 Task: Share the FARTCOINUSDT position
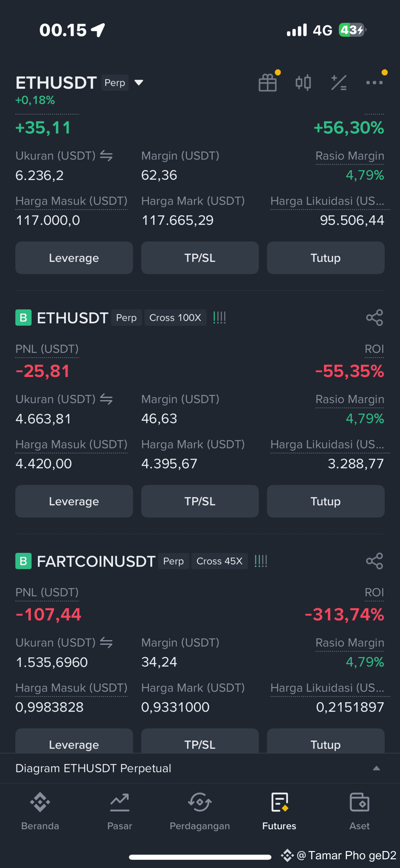coord(374,561)
